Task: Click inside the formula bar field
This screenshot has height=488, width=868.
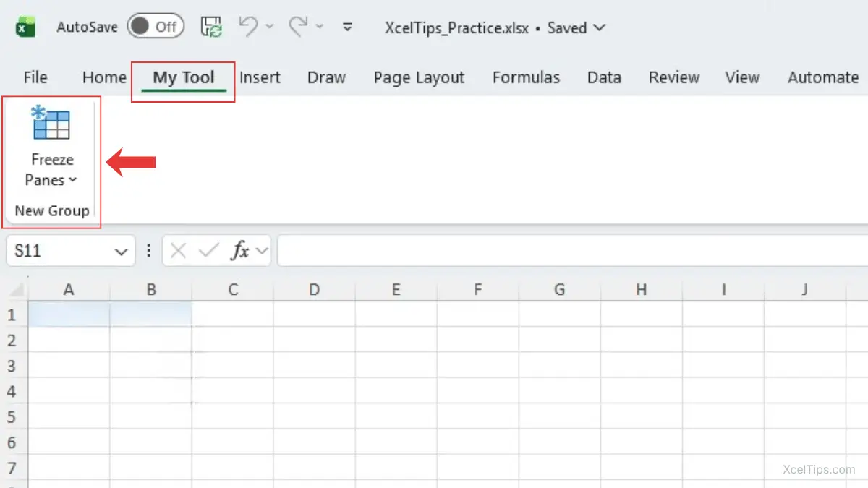Action: click(571, 251)
